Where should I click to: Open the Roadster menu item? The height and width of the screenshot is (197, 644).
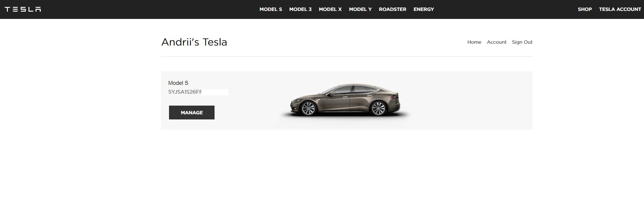pyautogui.click(x=393, y=9)
